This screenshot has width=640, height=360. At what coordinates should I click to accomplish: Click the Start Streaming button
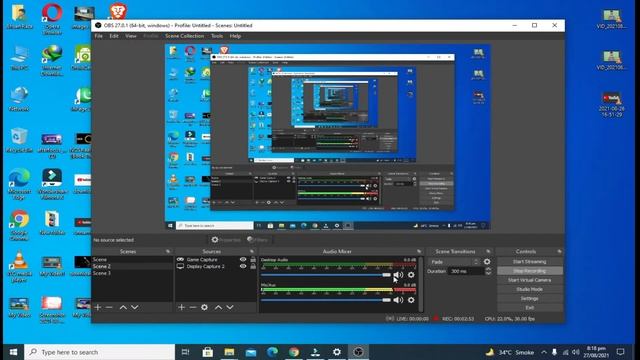(529, 262)
